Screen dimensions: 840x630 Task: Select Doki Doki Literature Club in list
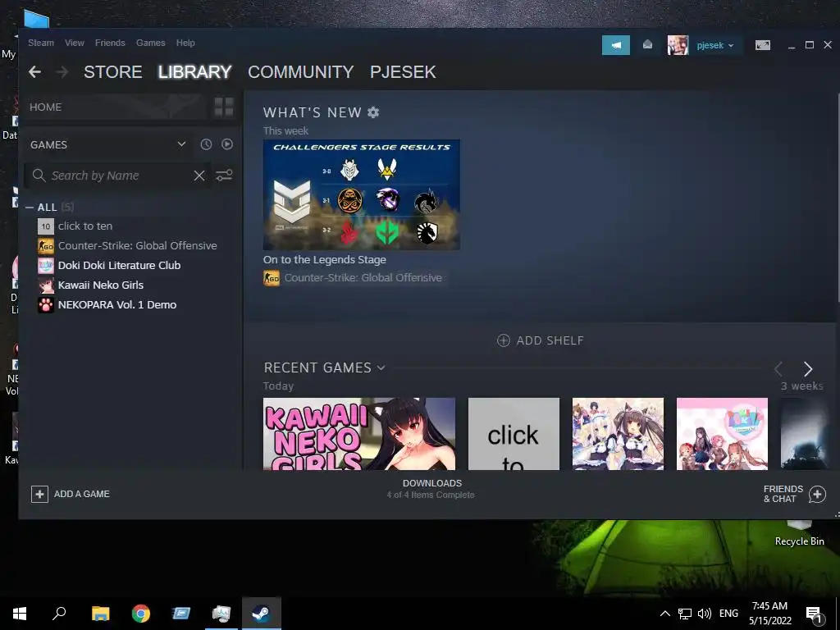tap(120, 265)
